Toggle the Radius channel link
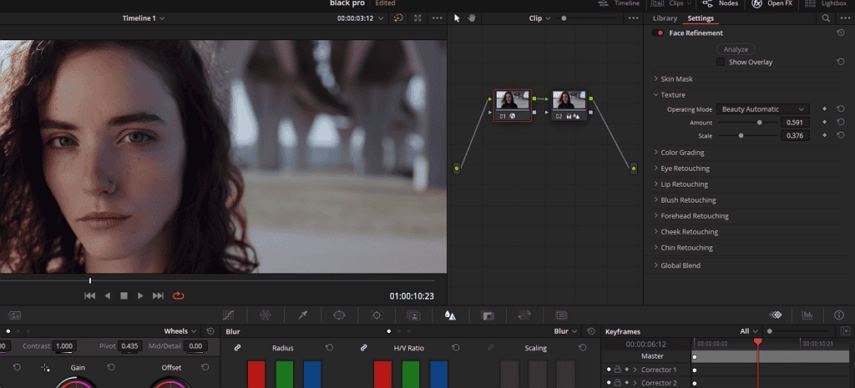Screen dimensions: 855x388 (237, 348)
